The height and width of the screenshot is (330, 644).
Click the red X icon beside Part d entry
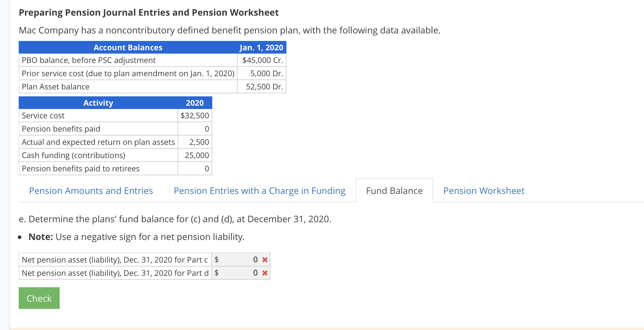click(264, 273)
